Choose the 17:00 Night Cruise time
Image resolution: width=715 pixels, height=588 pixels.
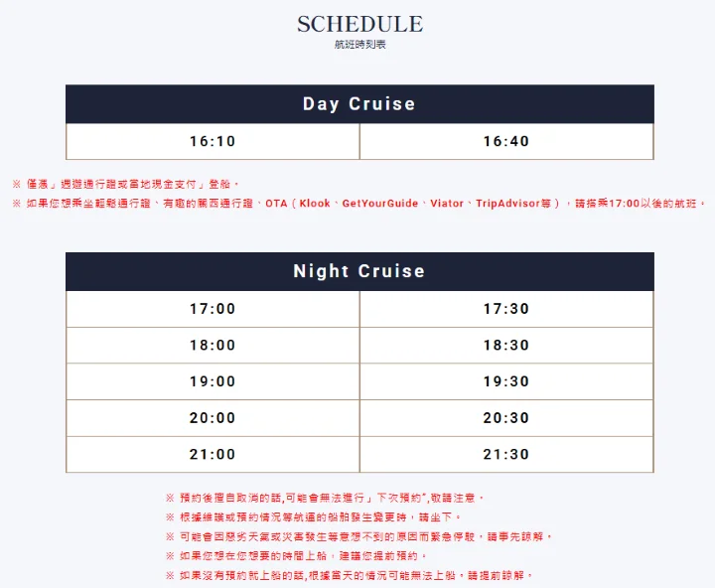tap(213, 309)
